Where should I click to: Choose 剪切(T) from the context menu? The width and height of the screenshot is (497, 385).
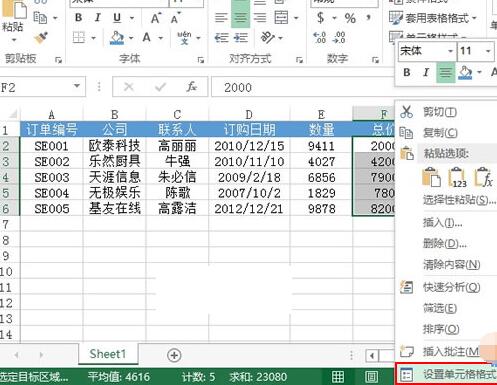coord(445,112)
